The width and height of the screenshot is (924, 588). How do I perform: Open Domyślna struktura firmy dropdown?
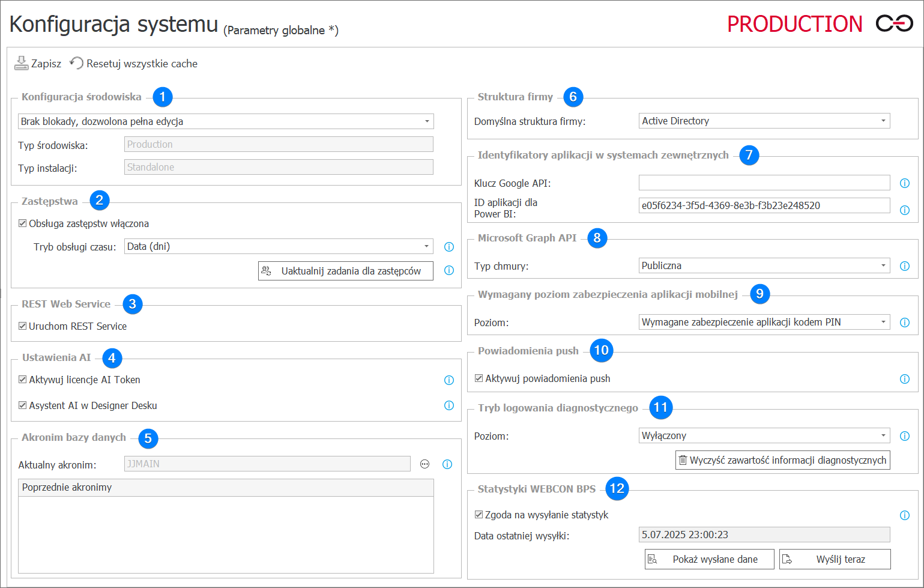pos(764,121)
